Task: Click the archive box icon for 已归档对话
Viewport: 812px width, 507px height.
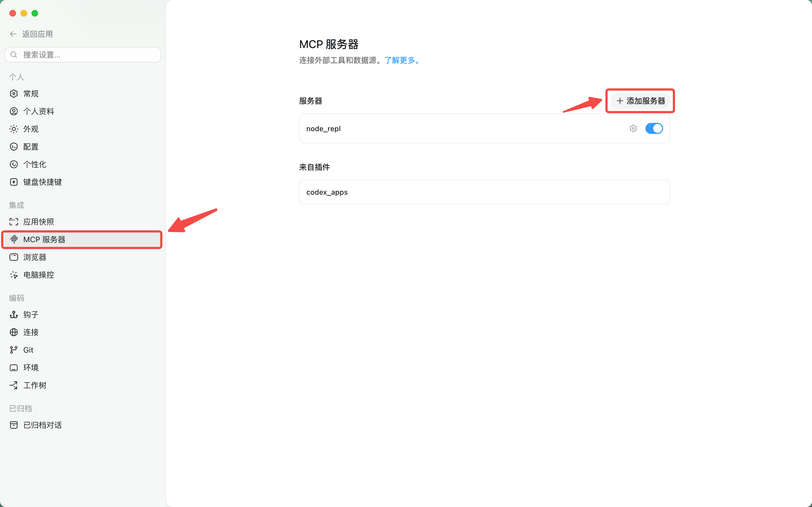Action: tap(14, 425)
